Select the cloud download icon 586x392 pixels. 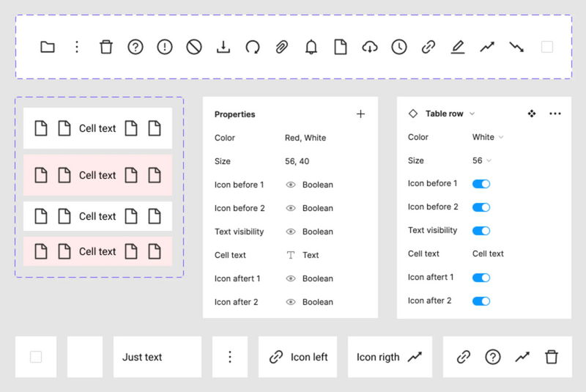pos(370,47)
